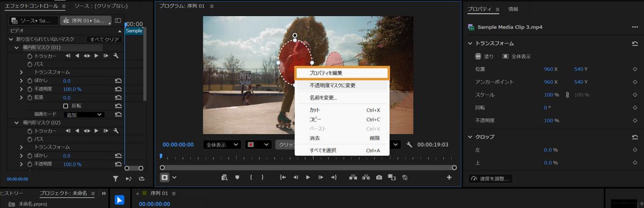Click the Lift button in Program monitor
Screen dimensions: 644x208
click(x=353, y=177)
